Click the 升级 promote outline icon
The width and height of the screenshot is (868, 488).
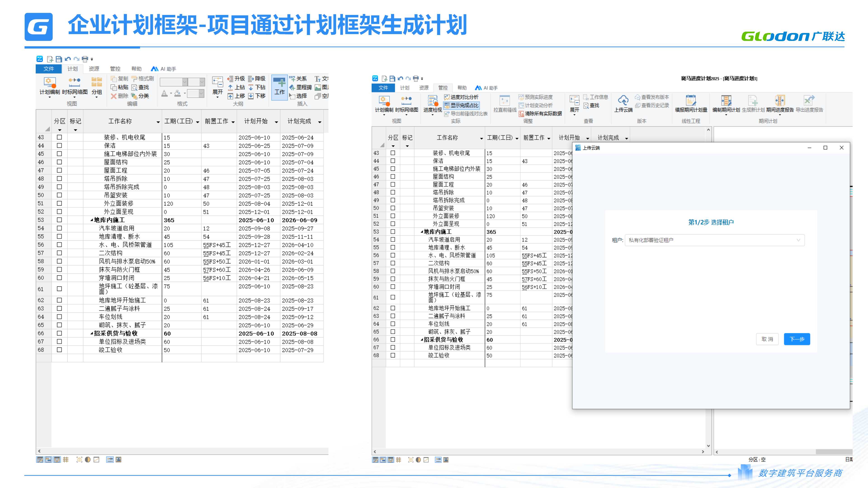231,78
